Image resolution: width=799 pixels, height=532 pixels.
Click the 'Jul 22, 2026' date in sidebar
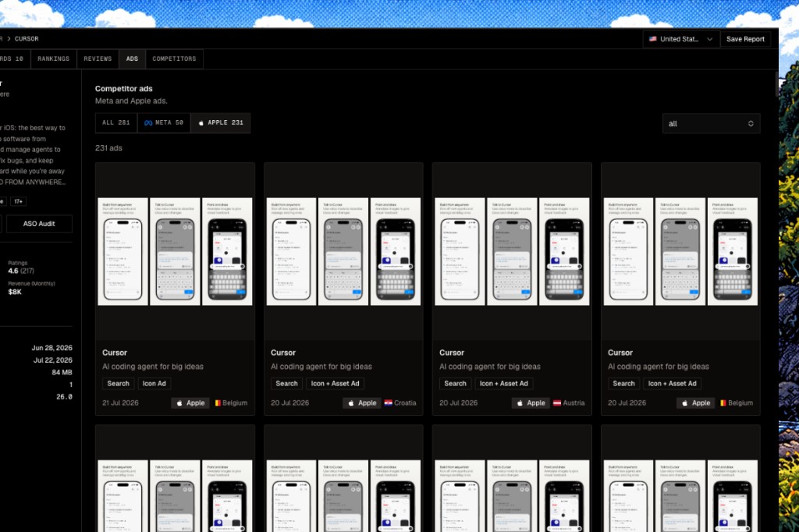(53, 360)
